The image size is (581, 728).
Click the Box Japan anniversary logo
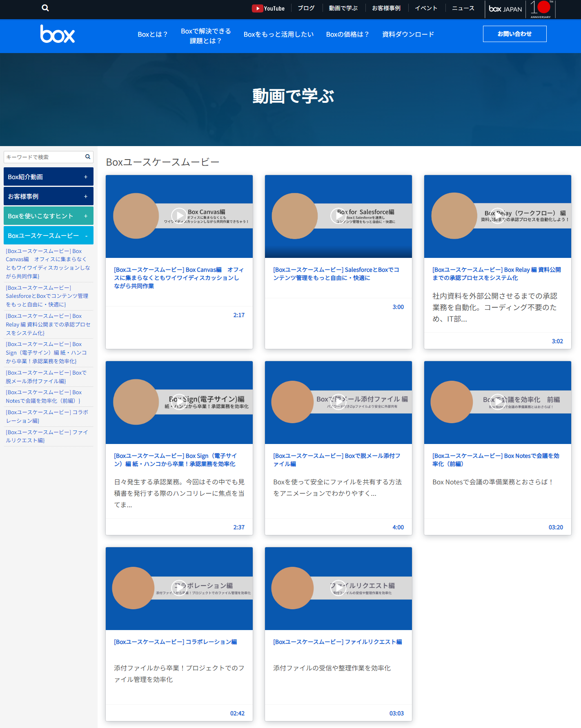pyautogui.click(x=521, y=9)
